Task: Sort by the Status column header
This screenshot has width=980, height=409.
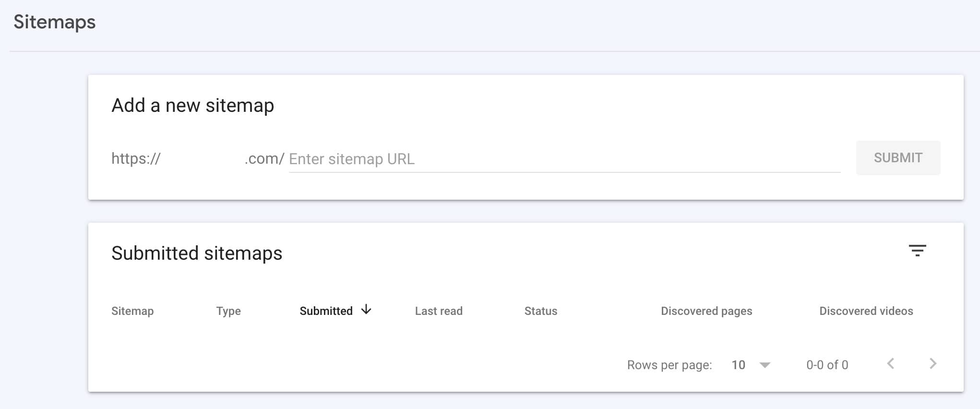Action: click(x=540, y=311)
